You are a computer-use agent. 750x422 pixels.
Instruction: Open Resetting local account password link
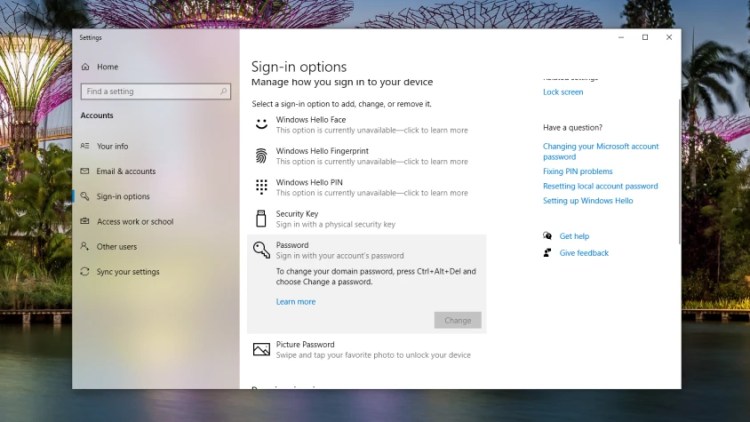[600, 186]
